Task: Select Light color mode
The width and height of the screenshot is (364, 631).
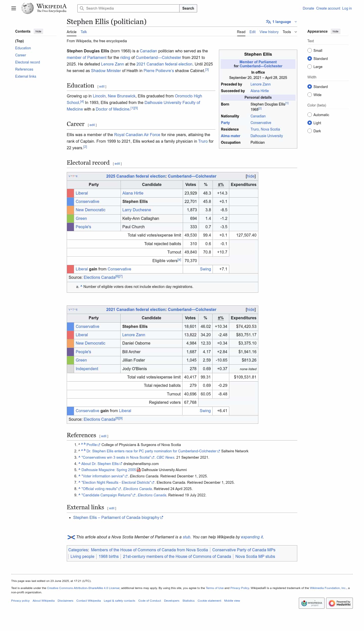Action: click(309, 123)
